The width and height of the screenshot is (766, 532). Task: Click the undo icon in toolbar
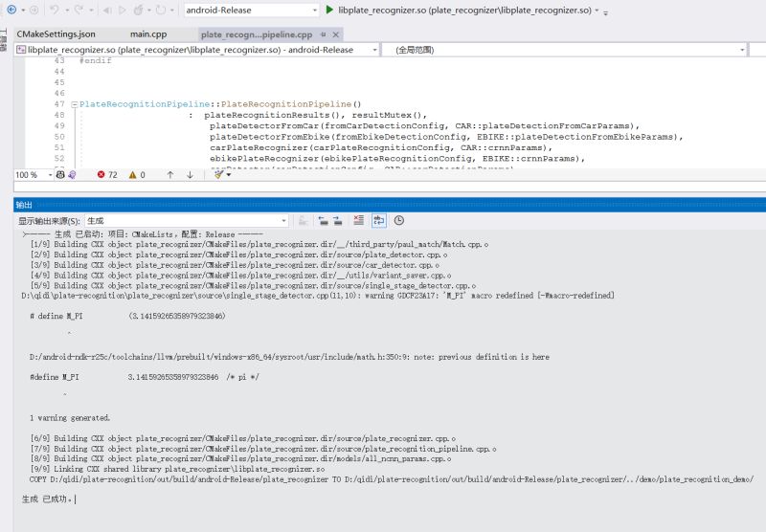pos(55,10)
